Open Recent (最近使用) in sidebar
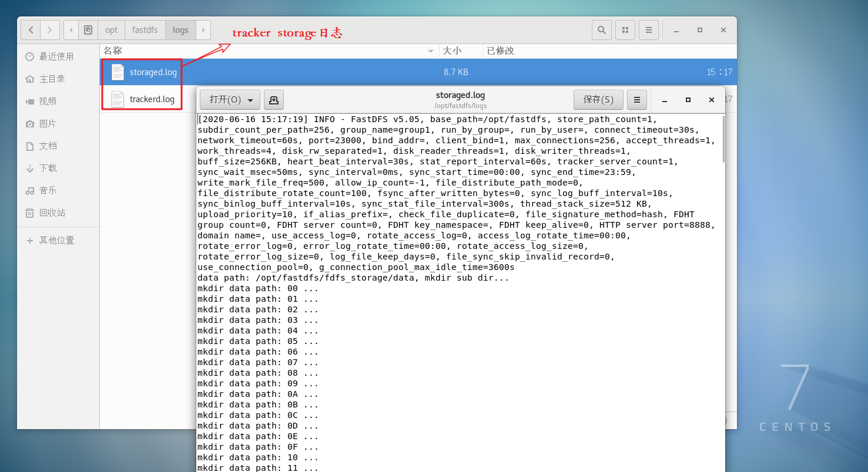This screenshot has width=868, height=472. tap(58, 56)
